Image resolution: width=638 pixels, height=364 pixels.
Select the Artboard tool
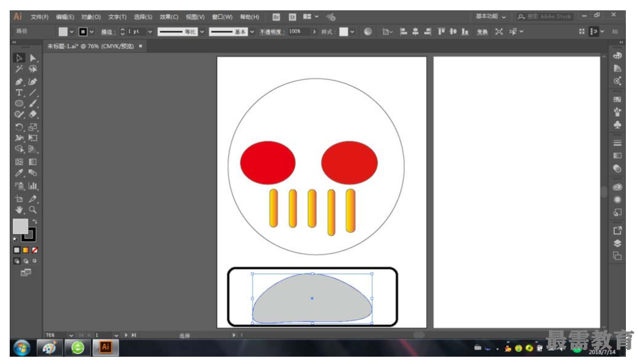click(19, 199)
